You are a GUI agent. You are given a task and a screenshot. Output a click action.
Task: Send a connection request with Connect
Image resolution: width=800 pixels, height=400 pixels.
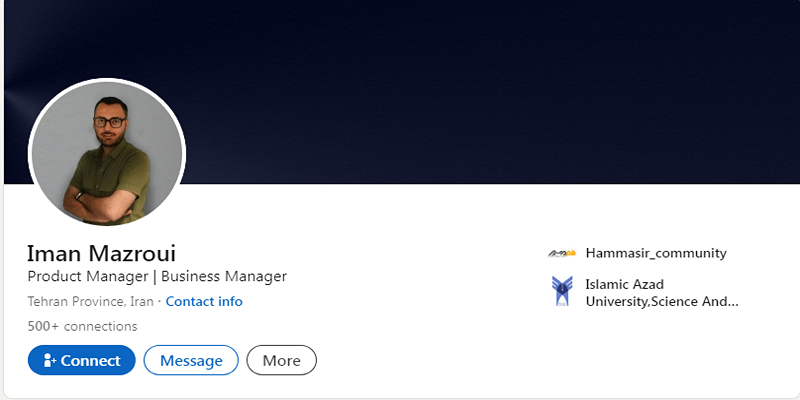click(x=82, y=360)
